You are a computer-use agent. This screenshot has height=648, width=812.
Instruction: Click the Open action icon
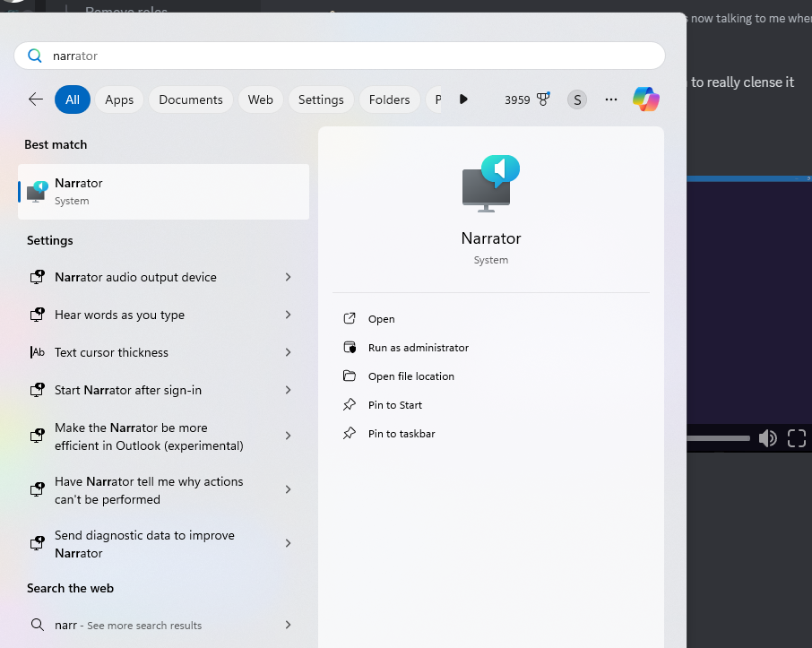coord(350,318)
